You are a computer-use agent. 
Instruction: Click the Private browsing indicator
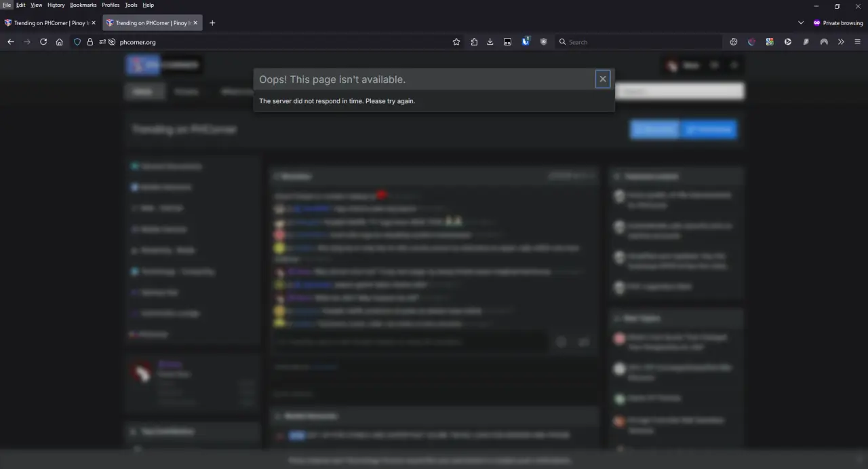838,23
